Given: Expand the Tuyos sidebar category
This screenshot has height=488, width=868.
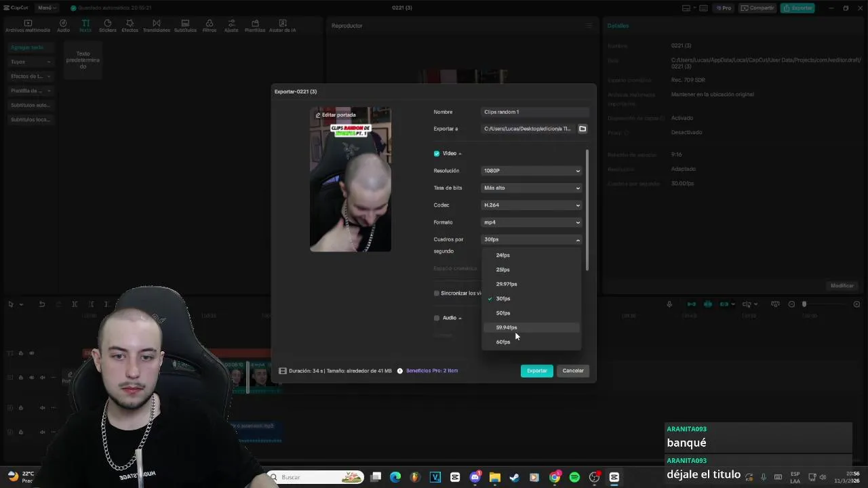Looking at the screenshot, I should [31, 62].
